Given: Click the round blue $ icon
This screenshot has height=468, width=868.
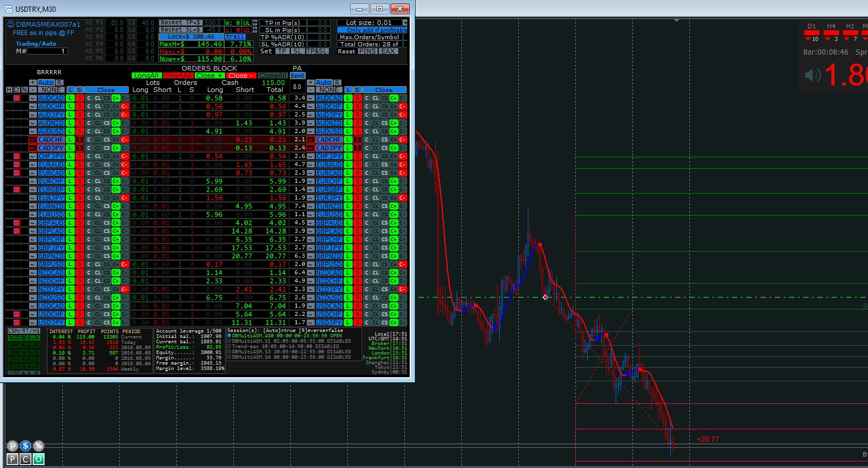Looking at the screenshot, I should coord(26,445).
